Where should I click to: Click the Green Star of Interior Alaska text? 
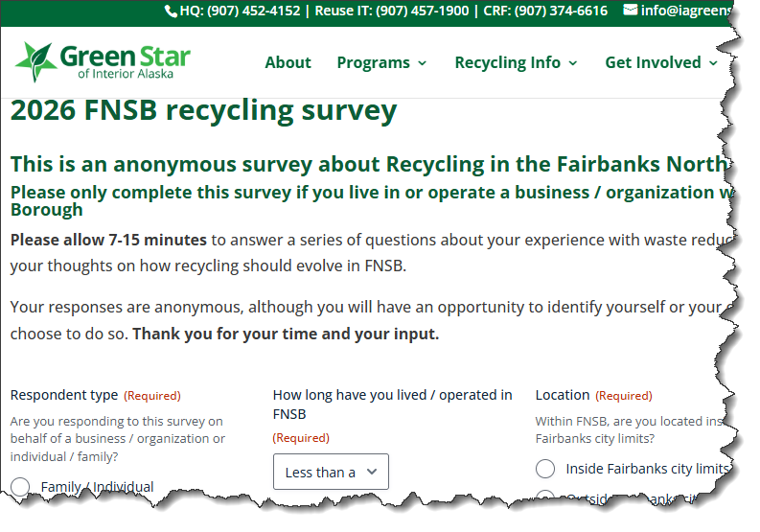pyautogui.click(x=125, y=63)
